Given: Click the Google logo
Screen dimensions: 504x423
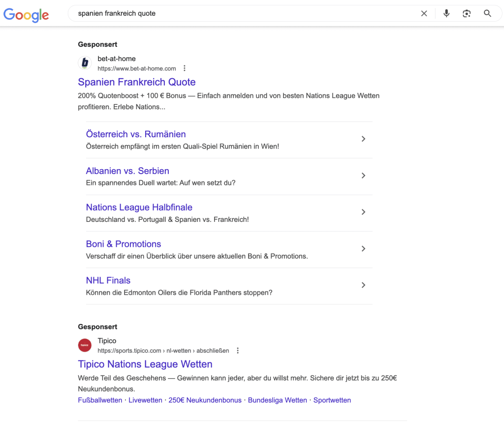Looking at the screenshot, I should pos(26,15).
